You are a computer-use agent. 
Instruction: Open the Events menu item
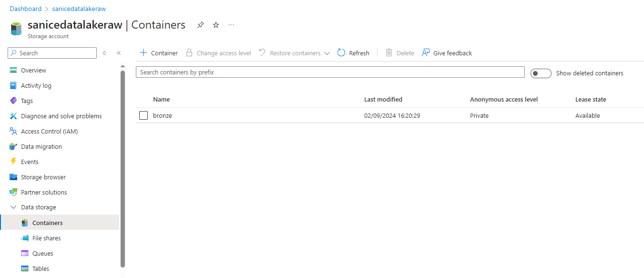pyautogui.click(x=30, y=162)
